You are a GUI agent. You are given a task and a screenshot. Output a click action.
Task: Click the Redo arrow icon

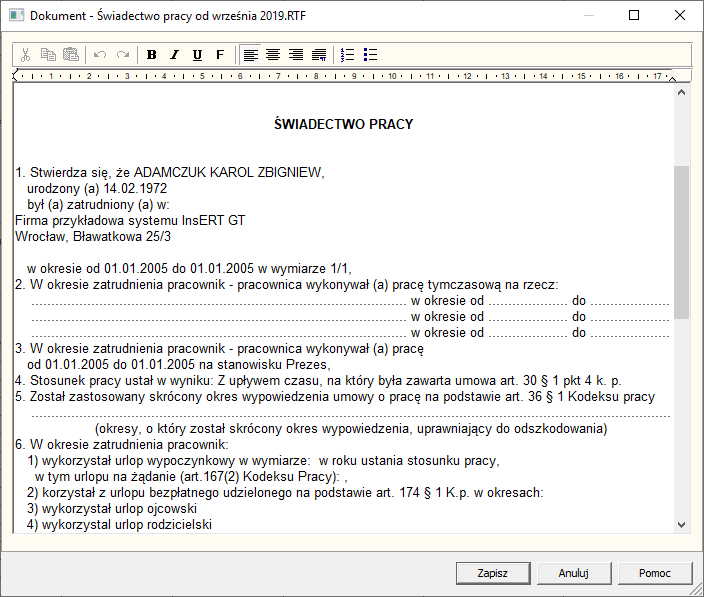(x=122, y=55)
